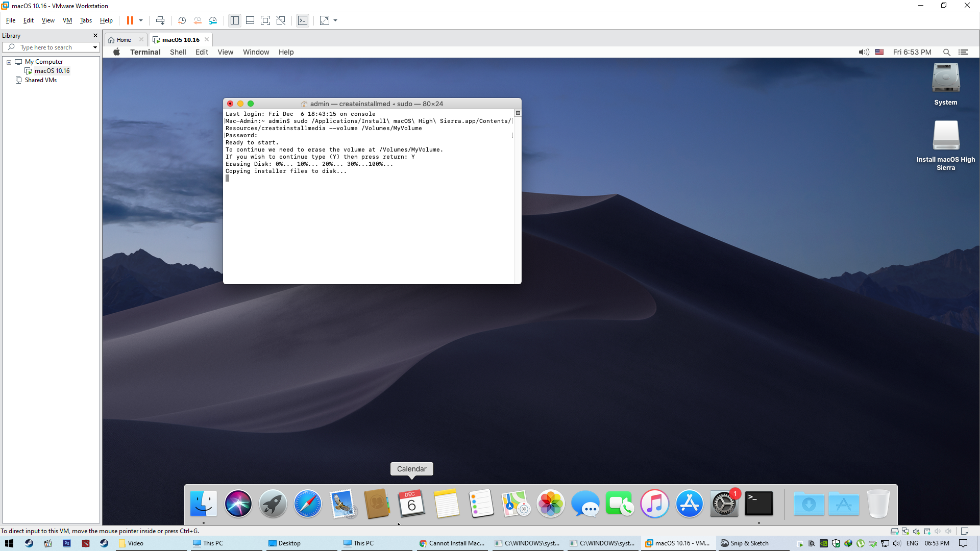Open the Shell menu in Terminal
This screenshot has height=551, width=980.
pyautogui.click(x=178, y=52)
